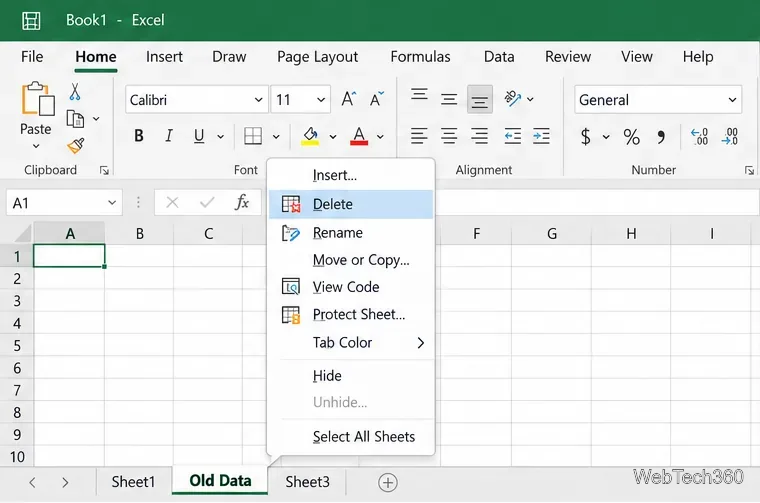Switch to the Sheet3 tab

coord(307,482)
